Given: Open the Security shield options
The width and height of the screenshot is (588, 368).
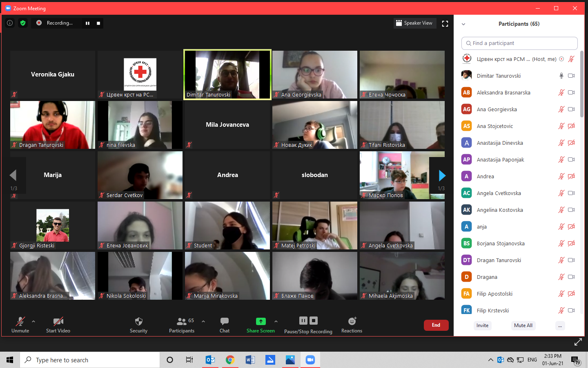Looking at the screenshot, I should (138, 321).
